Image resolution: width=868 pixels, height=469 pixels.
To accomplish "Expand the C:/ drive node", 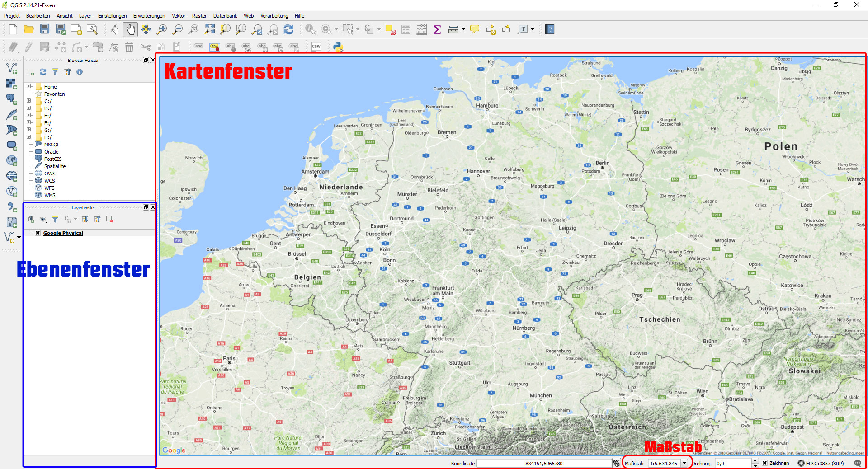I will click(28, 101).
